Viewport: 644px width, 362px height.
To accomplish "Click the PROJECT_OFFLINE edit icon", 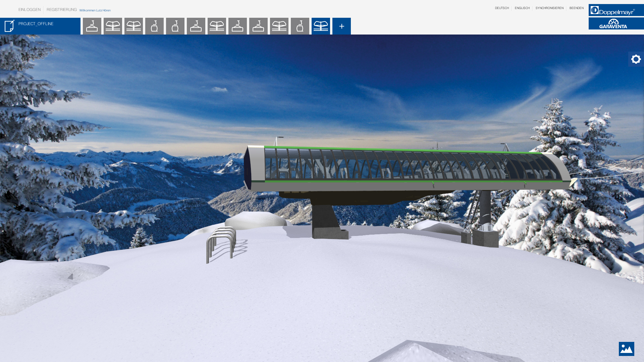I will pyautogui.click(x=9, y=26).
